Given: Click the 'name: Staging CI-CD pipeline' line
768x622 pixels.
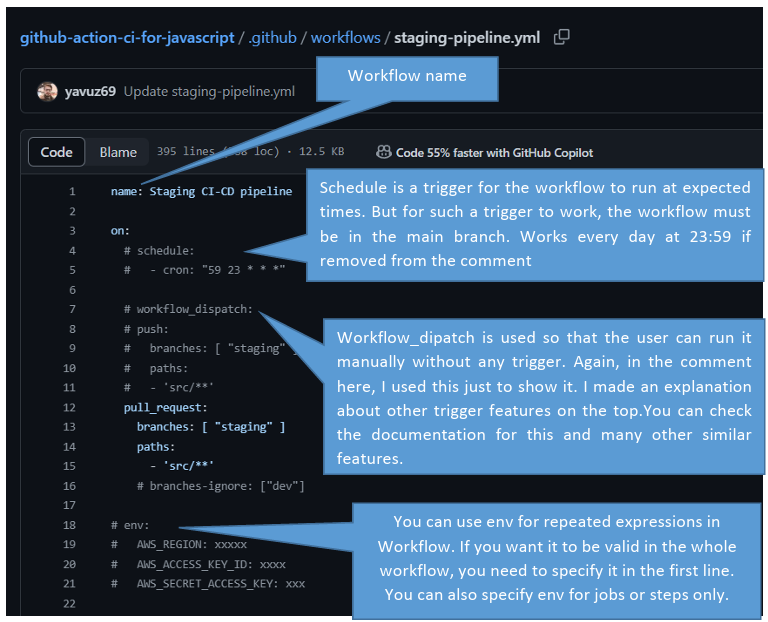Looking at the screenshot, I should [201, 191].
